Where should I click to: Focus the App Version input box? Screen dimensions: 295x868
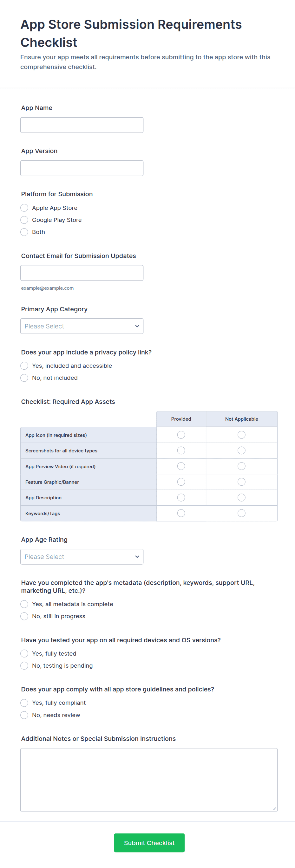(x=82, y=168)
